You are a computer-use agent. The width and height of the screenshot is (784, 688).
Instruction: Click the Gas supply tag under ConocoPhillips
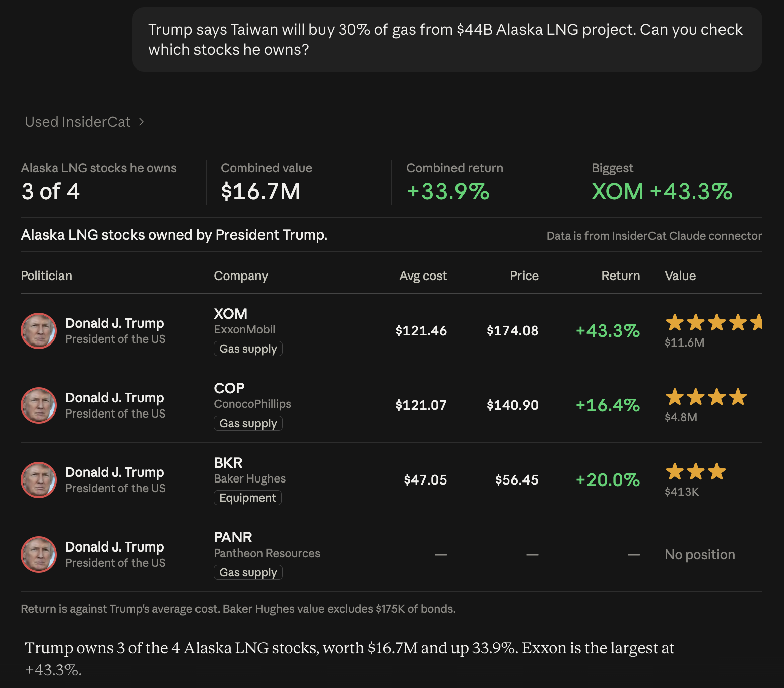coord(248,423)
